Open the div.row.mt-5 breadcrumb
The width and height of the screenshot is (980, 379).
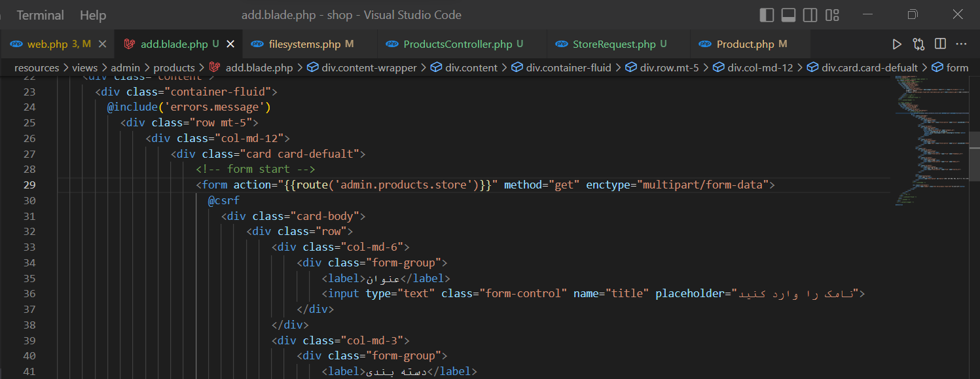[669, 67]
